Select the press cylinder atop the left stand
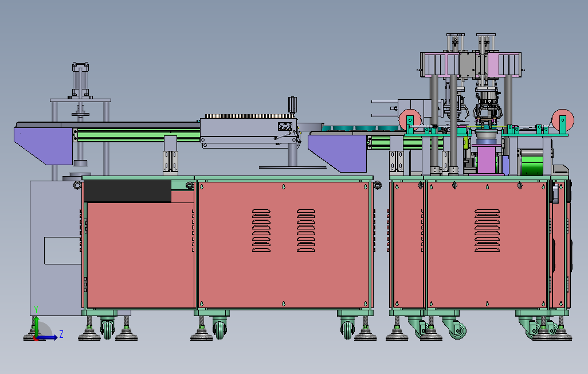This screenshot has width=588, height=374. point(80,81)
